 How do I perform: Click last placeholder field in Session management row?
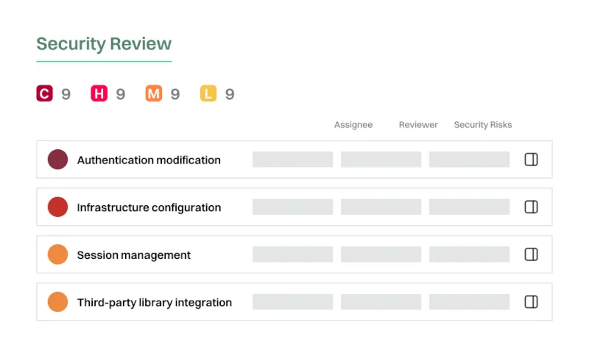pyautogui.click(x=470, y=254)
